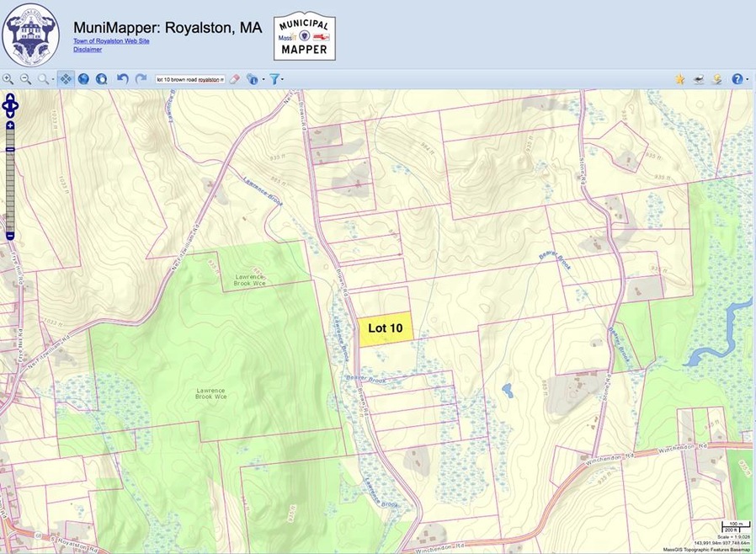Click the print map icon
The height and width of the screenshot is (554, 756).
point(699,79)
